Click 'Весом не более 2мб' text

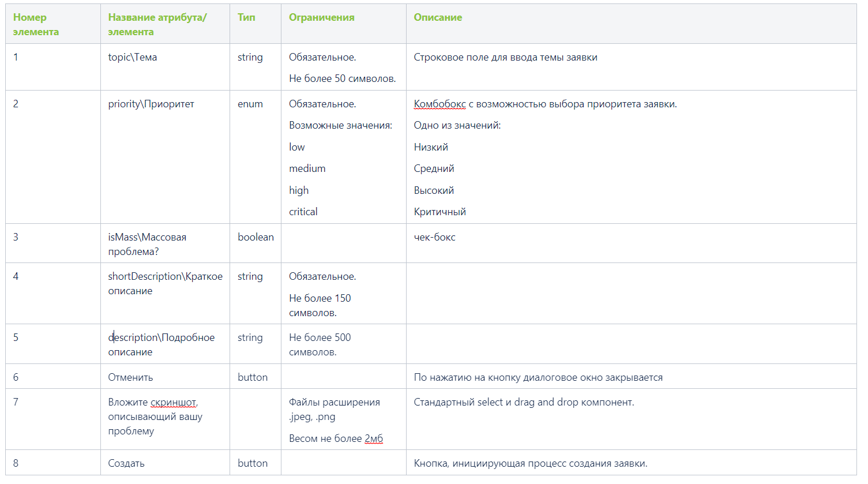pyautogui.click(x=336, y=438)
